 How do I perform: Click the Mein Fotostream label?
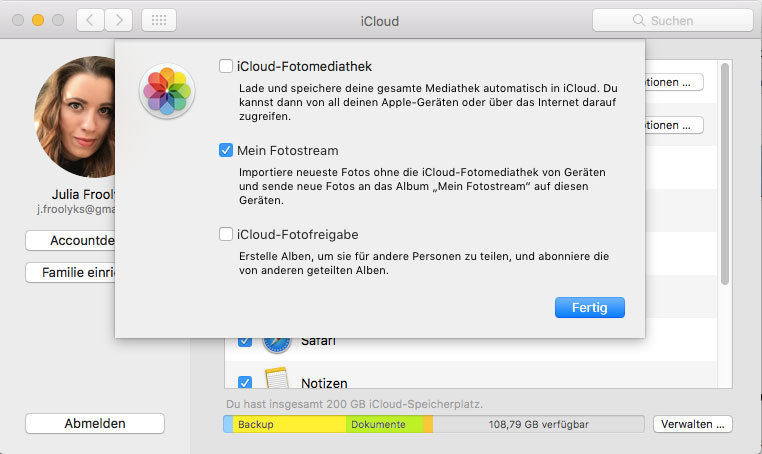[288, 151]
